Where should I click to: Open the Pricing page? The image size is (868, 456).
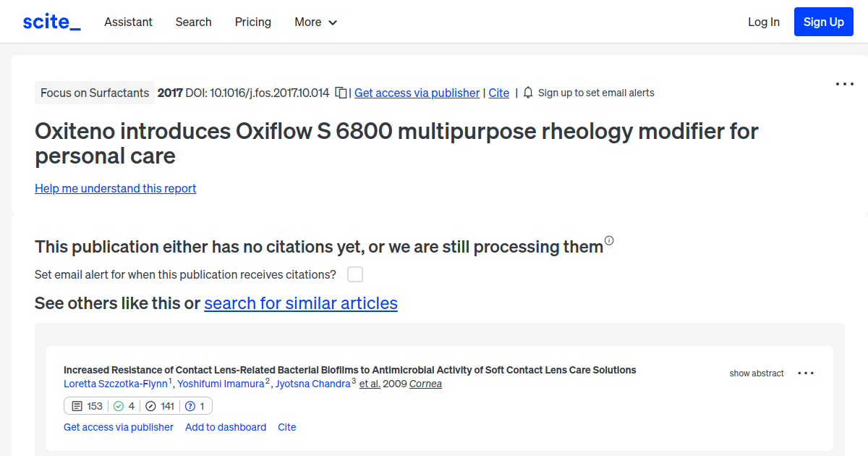[252, 22]
